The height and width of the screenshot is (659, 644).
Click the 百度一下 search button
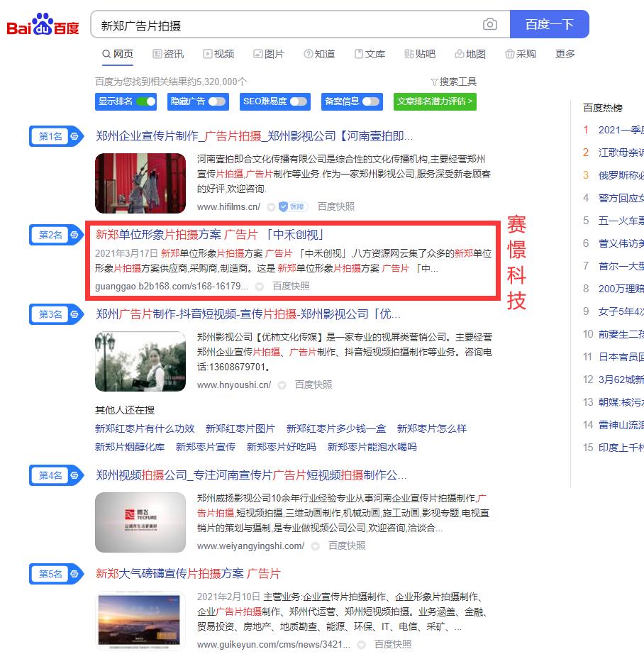point(550,24)
